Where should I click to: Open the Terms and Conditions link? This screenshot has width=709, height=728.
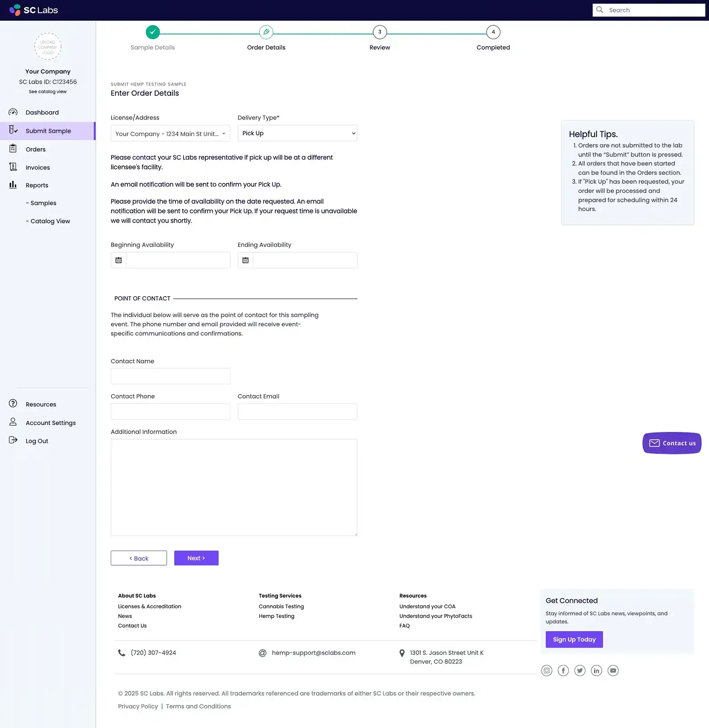198,706
